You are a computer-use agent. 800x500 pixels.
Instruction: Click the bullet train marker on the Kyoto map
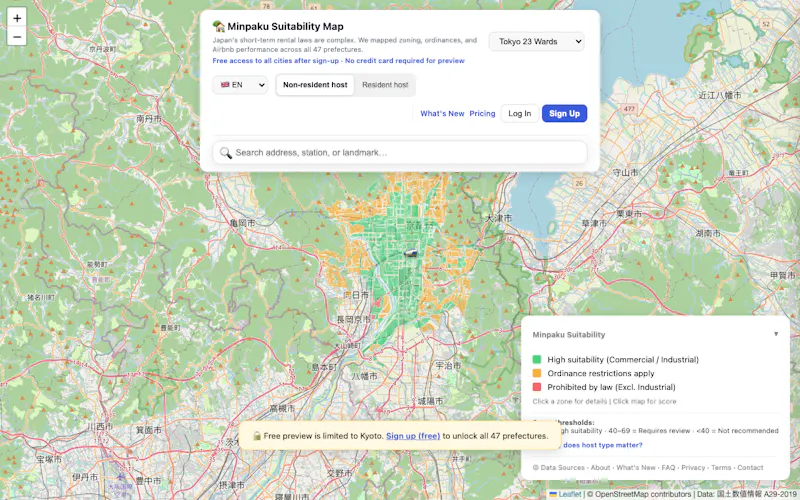[x=411, y=253]
